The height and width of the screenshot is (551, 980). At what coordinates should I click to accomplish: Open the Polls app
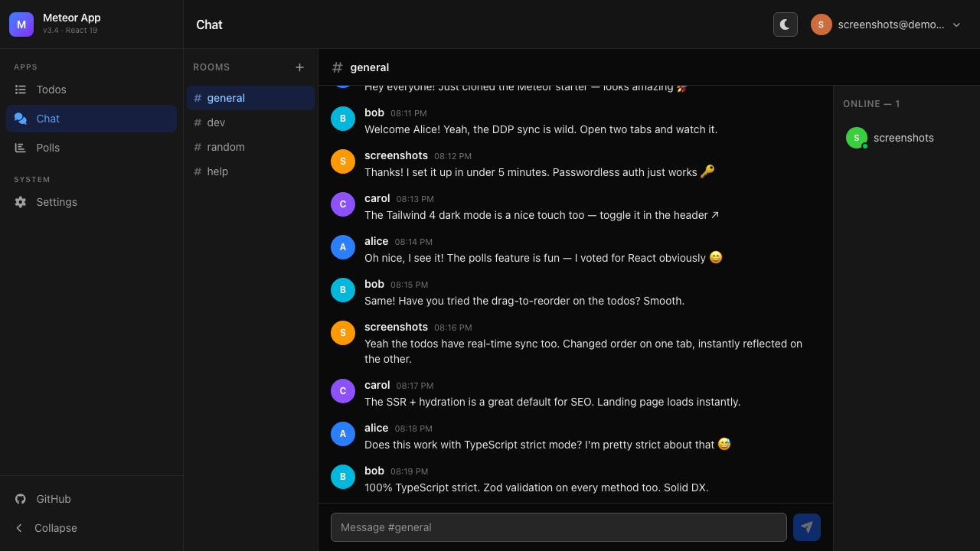pos(48,148)
